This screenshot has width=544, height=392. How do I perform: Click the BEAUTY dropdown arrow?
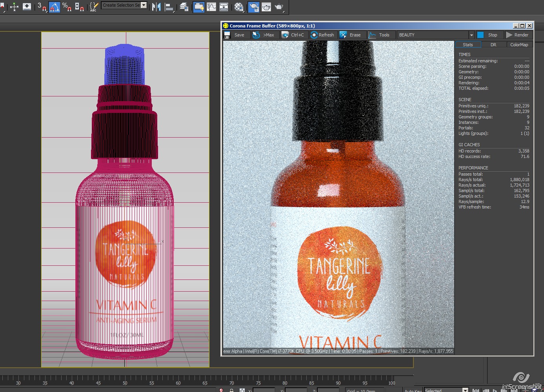point(471,35)
